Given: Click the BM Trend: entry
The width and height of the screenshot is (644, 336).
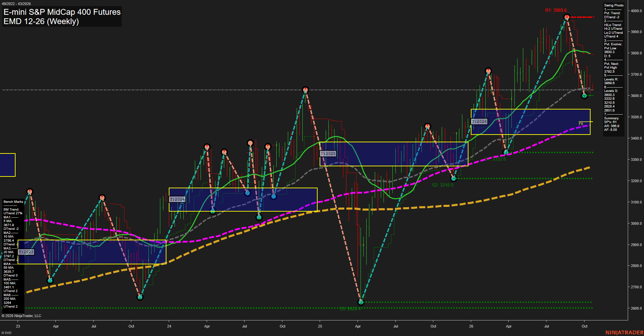Looking at the screenshot, I should tap(11, 210).
